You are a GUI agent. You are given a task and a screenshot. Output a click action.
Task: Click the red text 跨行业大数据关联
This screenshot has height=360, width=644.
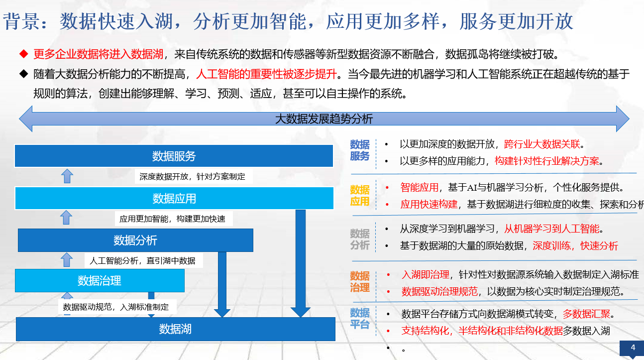tap(542, 144)
